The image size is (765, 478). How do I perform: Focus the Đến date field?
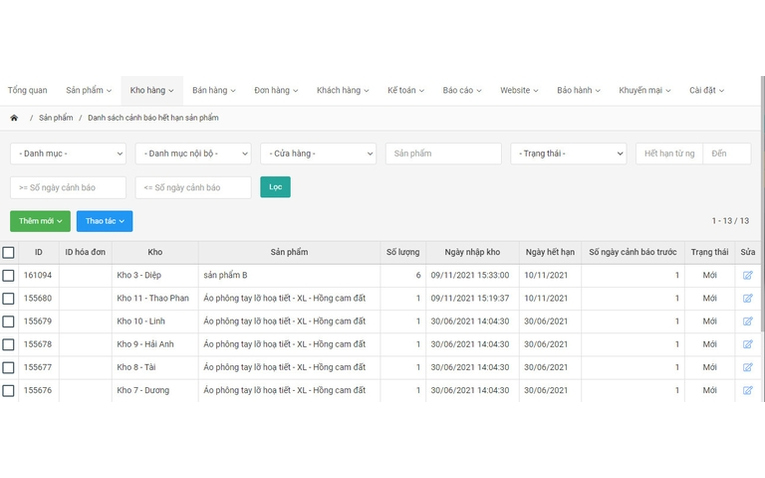click(x=727, y=154)
